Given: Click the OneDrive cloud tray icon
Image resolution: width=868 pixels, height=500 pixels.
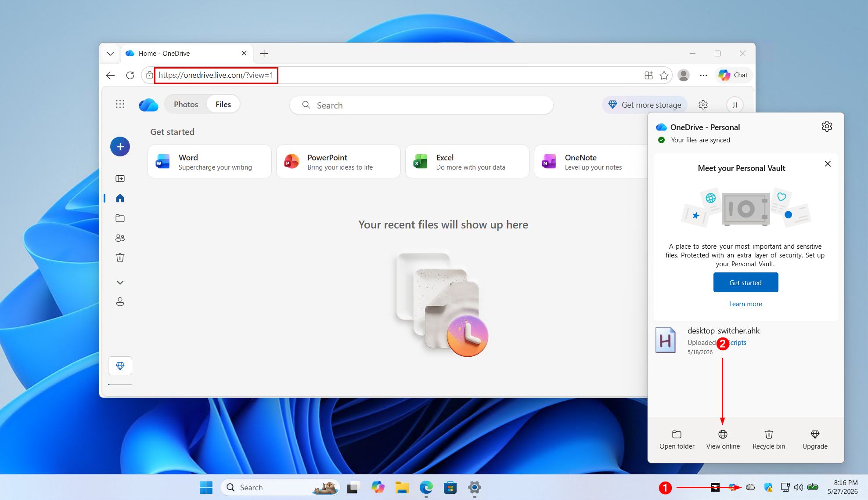Looking at the screenshot, I should point(750,487).
